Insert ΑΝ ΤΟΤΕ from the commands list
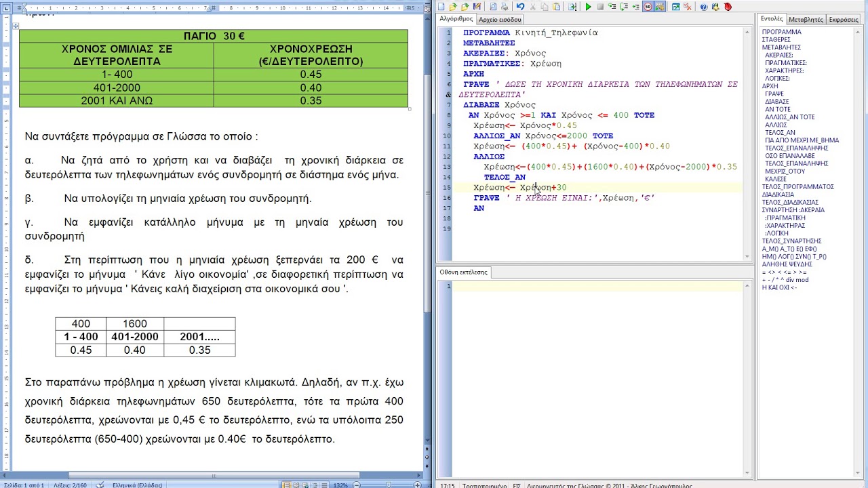This screenshot has height=488, width=868. (778, 109)
